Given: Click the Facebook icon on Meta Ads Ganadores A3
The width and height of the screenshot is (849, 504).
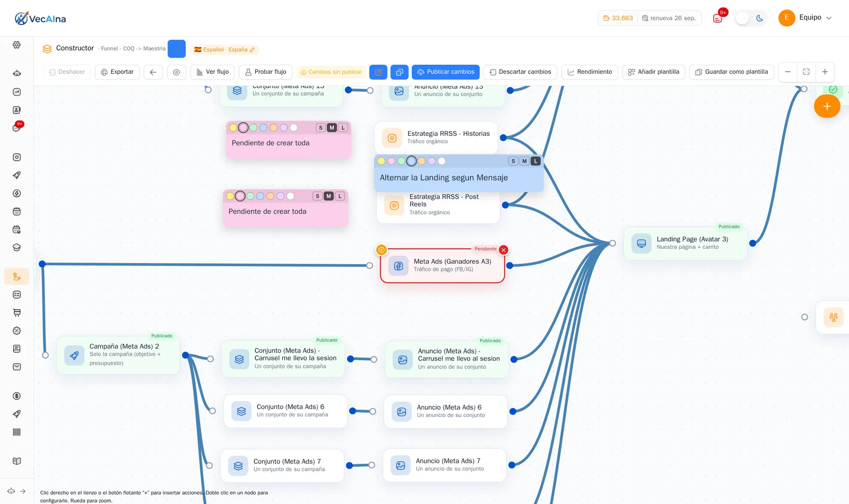Looking at the screenshot, I should (x=398, y=266).
